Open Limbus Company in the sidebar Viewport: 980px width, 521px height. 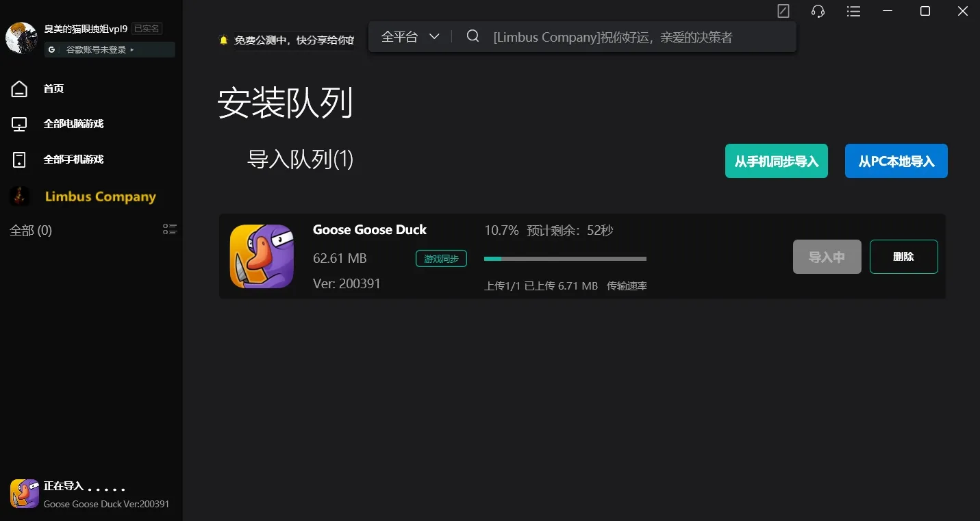[101, 196]
